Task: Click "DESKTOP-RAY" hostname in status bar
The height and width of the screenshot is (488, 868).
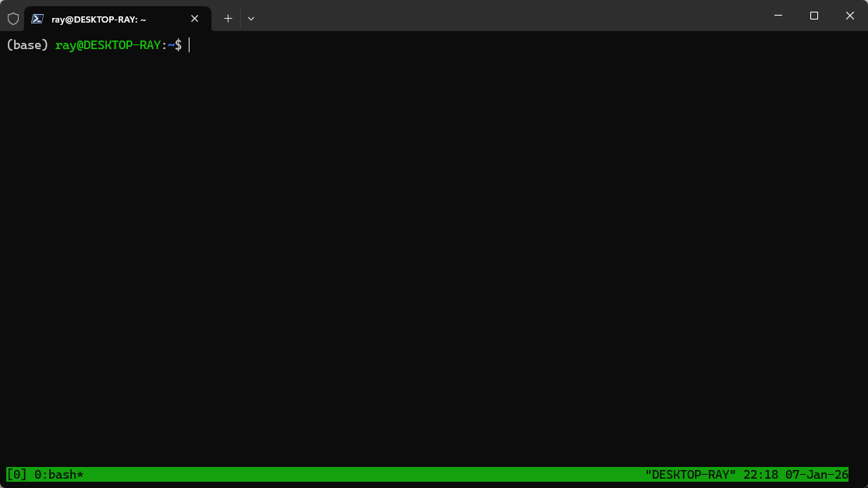Action: (x=690, y=474)
